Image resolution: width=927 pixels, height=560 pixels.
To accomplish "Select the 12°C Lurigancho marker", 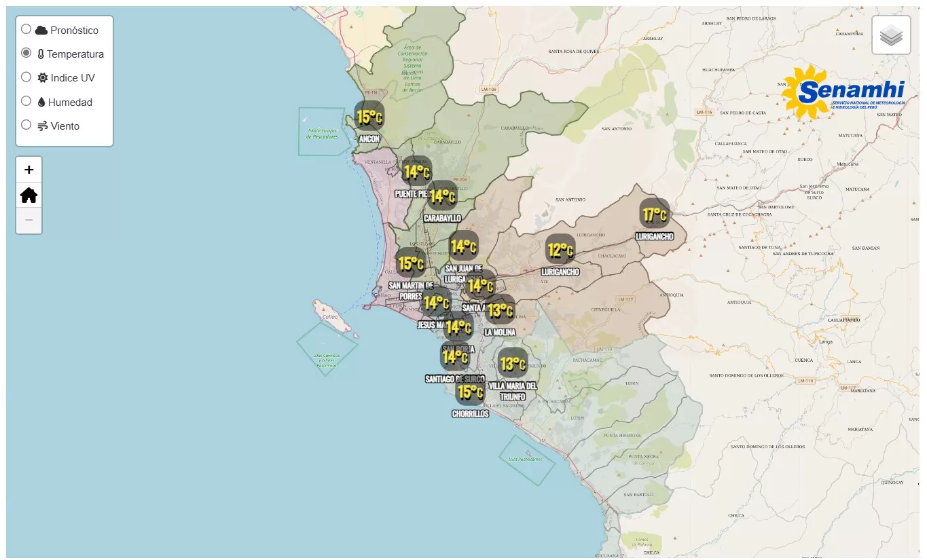I will pyautogui.click(x=560, y=250).
